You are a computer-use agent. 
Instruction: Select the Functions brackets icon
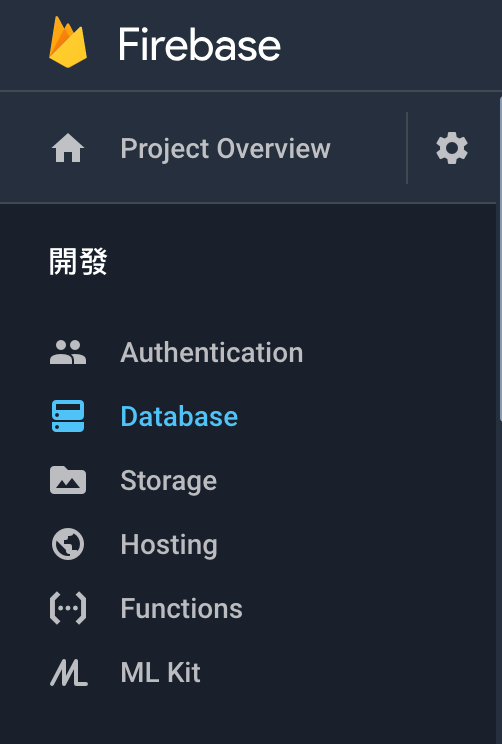(x=68, y=608)
